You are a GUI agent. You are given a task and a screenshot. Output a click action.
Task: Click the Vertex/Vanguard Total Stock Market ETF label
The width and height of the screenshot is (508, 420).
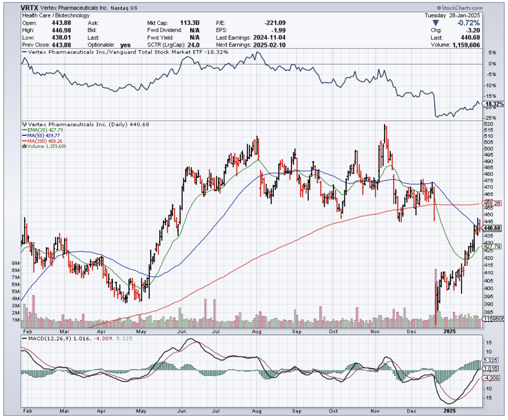124,52
